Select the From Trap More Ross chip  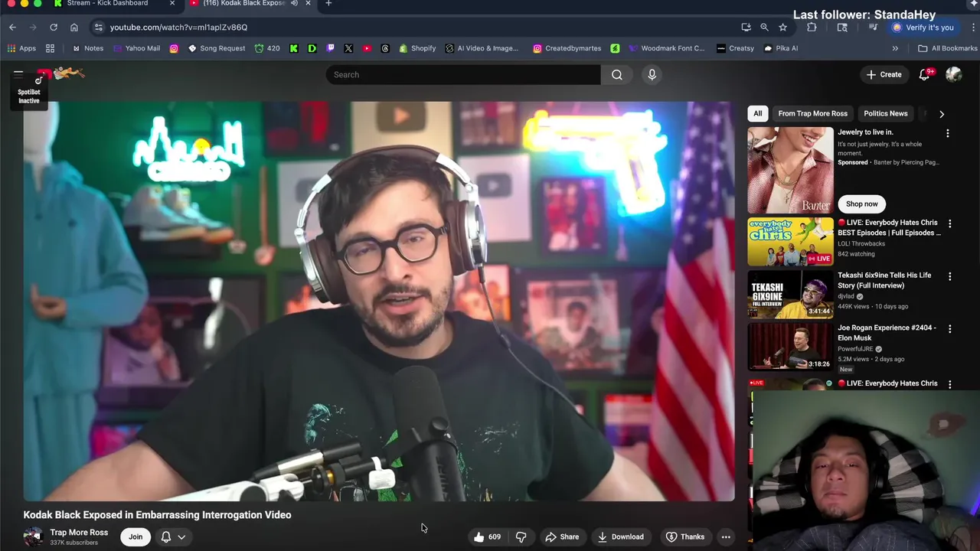click(x=812, y=113)
